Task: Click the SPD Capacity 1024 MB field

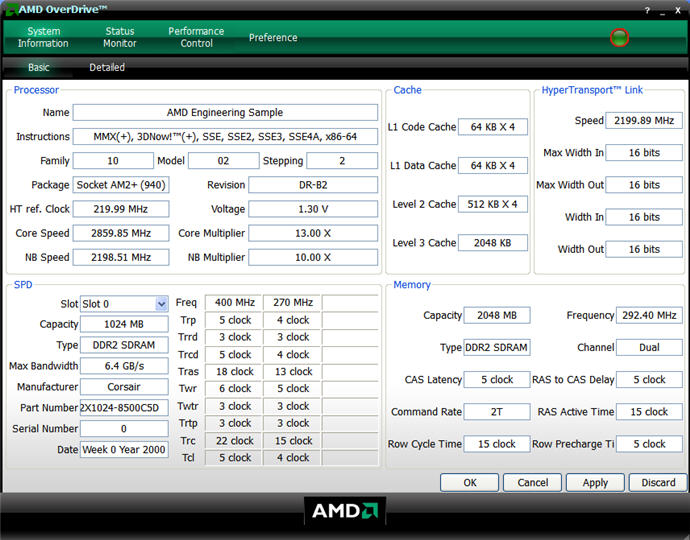Action: [x=124, y=324]
